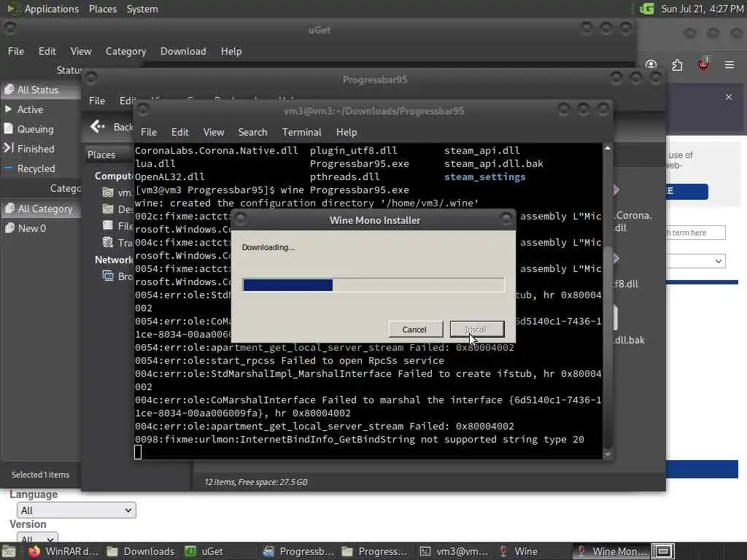Switch to Downloads folder in taskbar
This screenshot has height=560, width=747.
click(141, 551)
